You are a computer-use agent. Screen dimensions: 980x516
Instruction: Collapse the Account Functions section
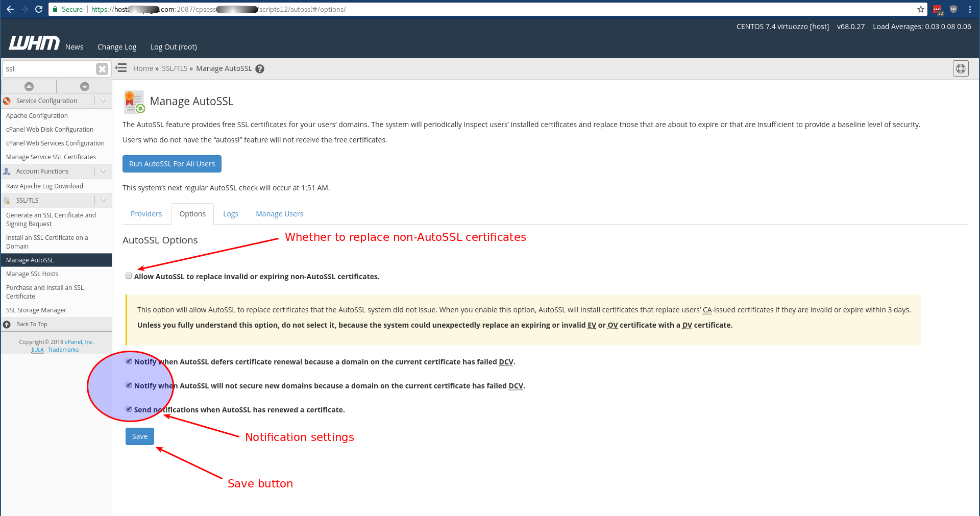(x=103, y=171)
